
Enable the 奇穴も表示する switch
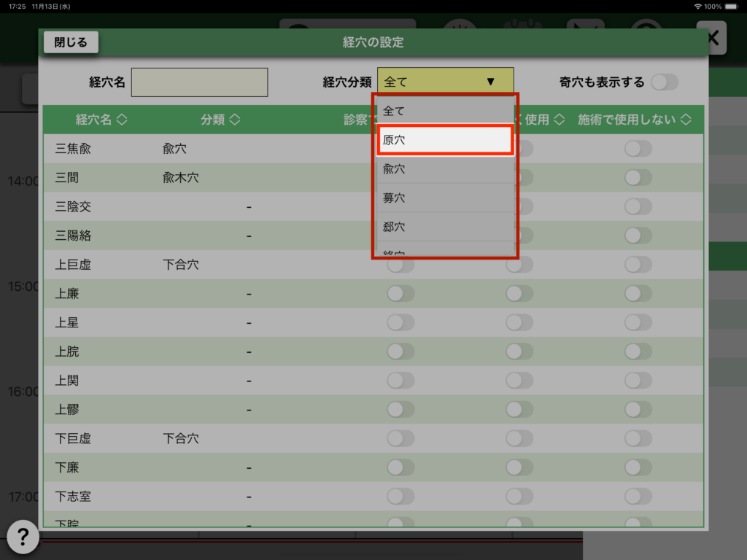(x=664, y=82)
